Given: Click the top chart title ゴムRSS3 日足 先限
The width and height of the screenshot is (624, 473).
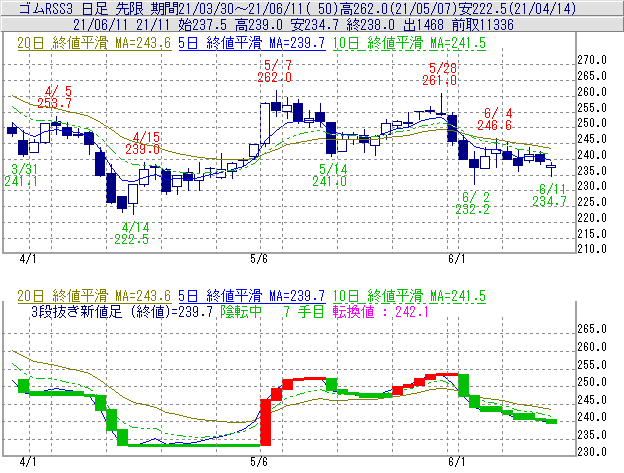Looking at the screenshot, I should (82, 8).
